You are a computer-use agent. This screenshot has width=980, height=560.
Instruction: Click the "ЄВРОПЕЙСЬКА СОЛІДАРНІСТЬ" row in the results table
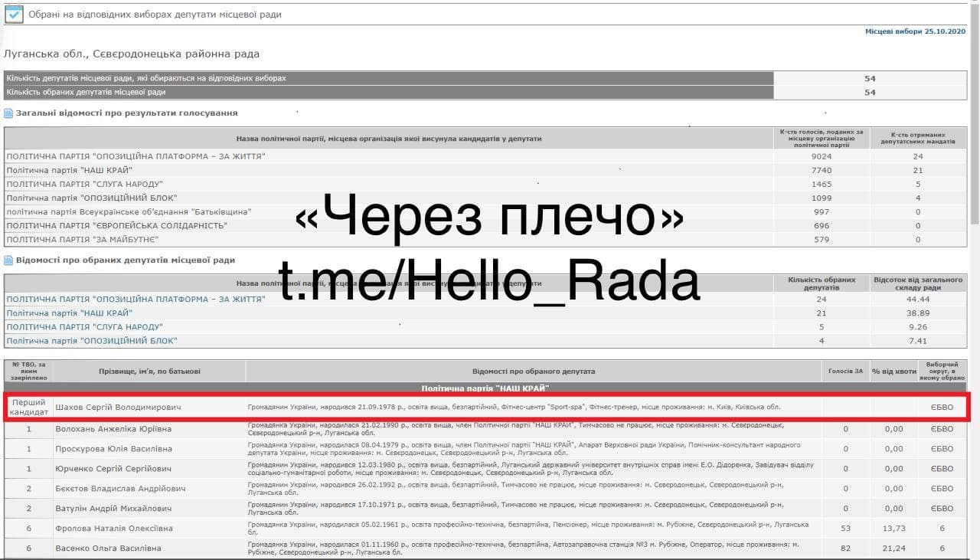pos(116,226)
